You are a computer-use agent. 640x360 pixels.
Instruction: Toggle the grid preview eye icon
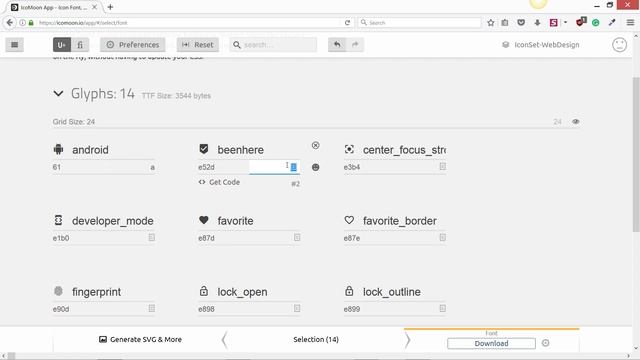576,122
